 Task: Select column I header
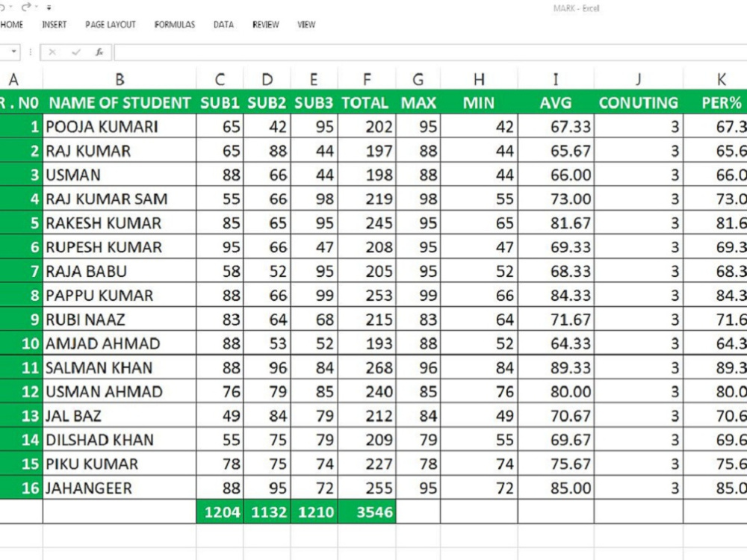[556, 79]
